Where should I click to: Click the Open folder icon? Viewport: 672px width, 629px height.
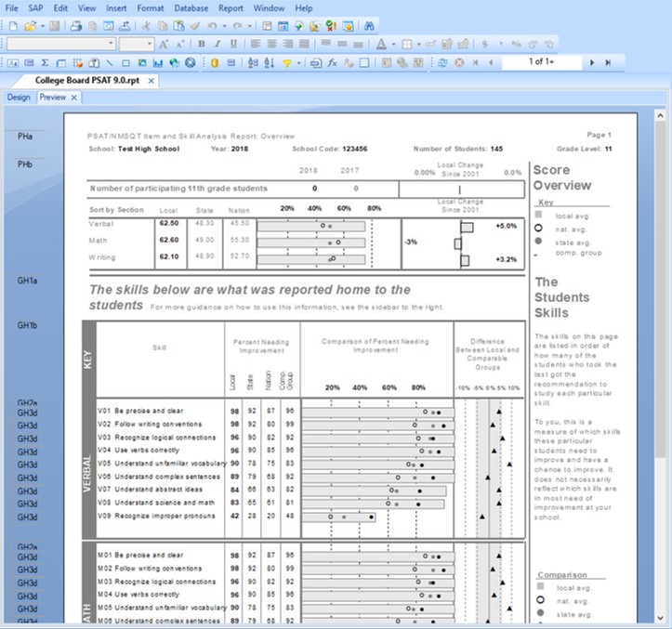(x=30, y=26)
